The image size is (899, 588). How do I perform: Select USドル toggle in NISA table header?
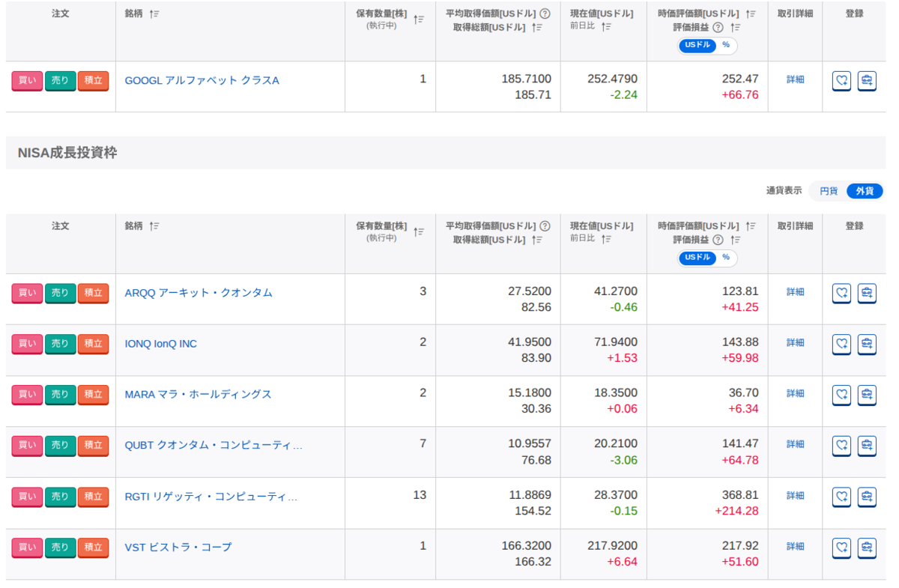[x=697, y=258]
